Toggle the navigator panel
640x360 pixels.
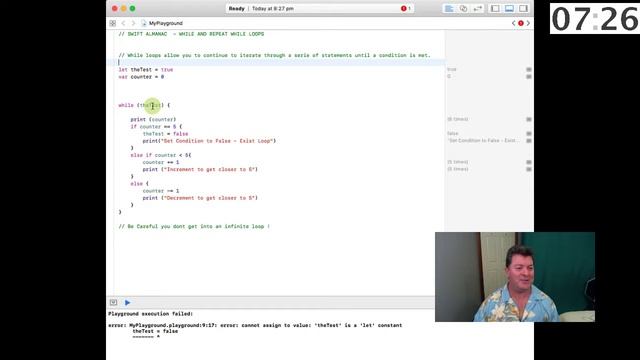495,9
